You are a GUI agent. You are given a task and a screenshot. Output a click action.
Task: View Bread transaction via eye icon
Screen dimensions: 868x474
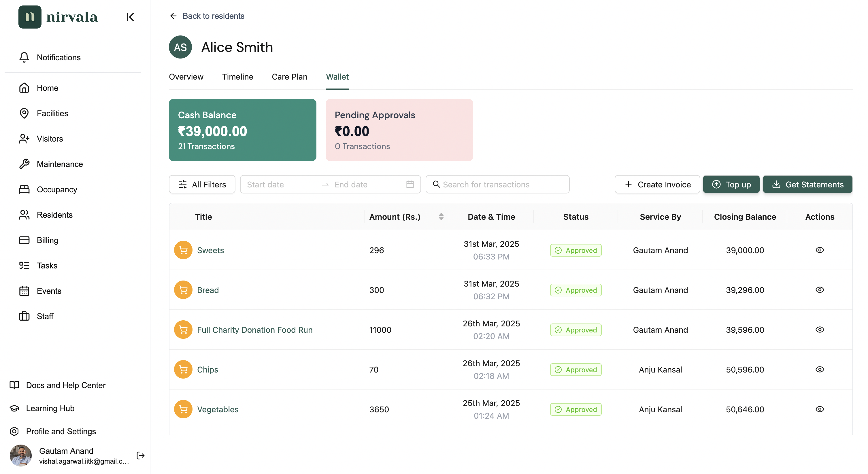pos(820,290)
